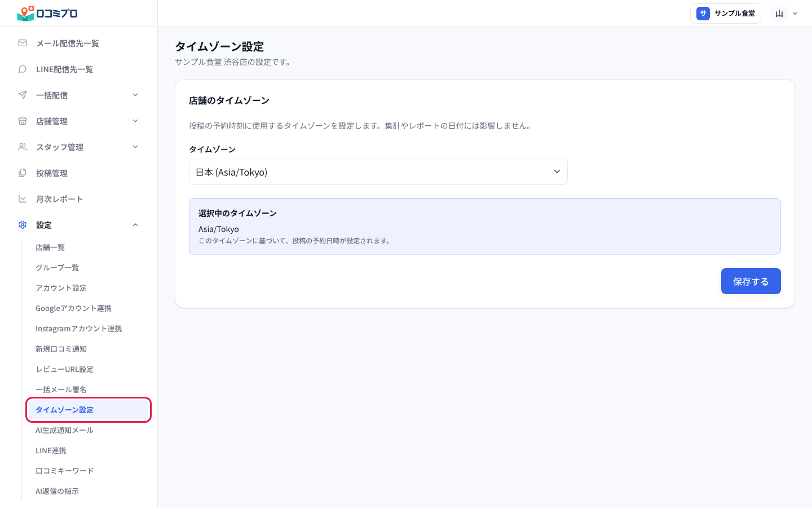
Task: Select タイムゾーン設定 in sidebar
Action: (87, 410)
